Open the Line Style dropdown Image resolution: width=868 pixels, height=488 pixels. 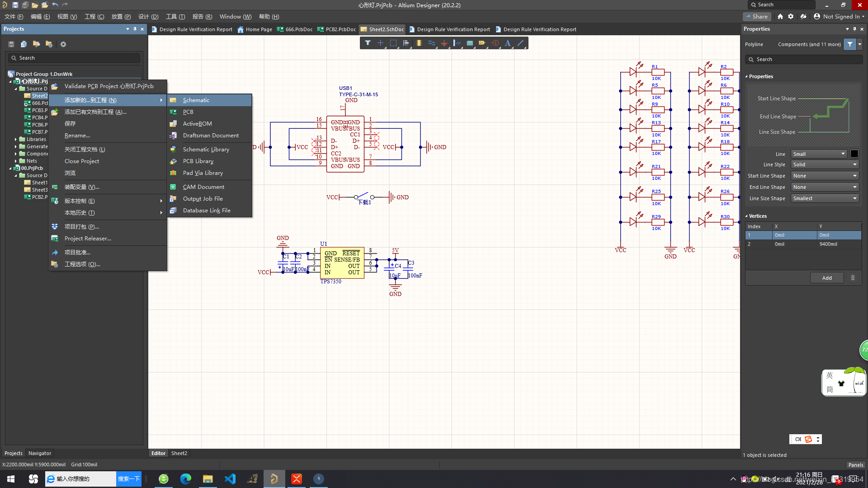[x=825, y=164]
